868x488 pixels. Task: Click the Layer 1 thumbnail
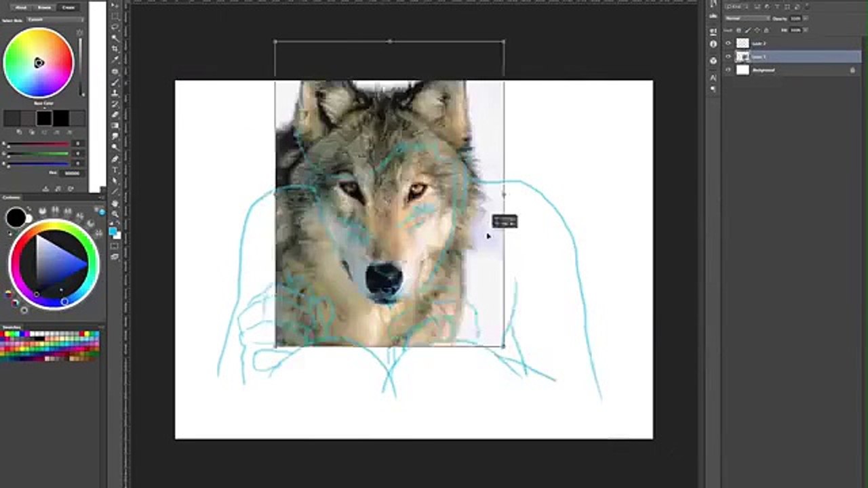[x=743, y=56]
